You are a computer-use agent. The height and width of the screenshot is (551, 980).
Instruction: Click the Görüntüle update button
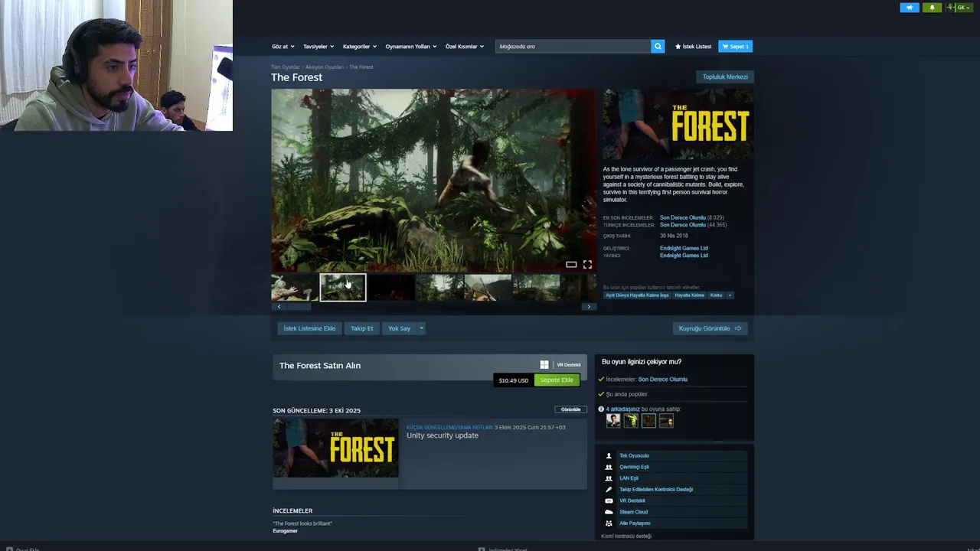(x=570, y=409)
